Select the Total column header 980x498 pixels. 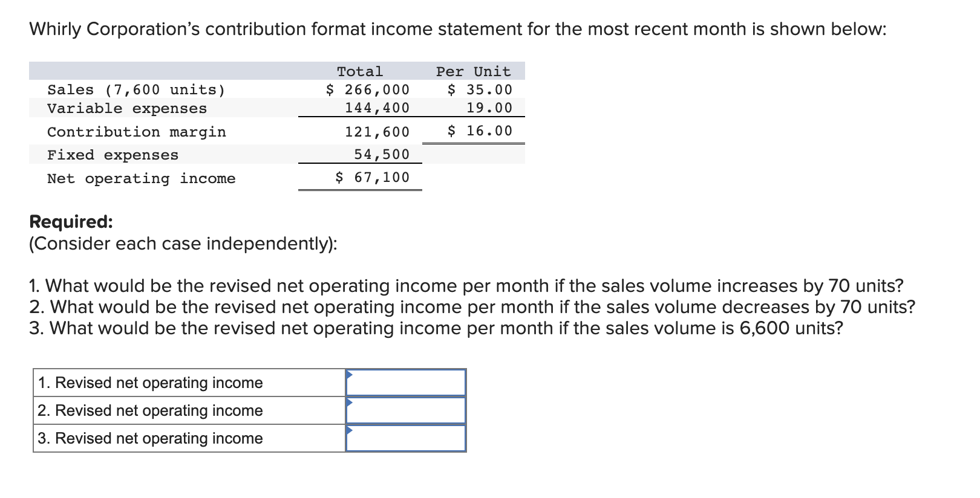pyautogui.click(x=359, y=71)
